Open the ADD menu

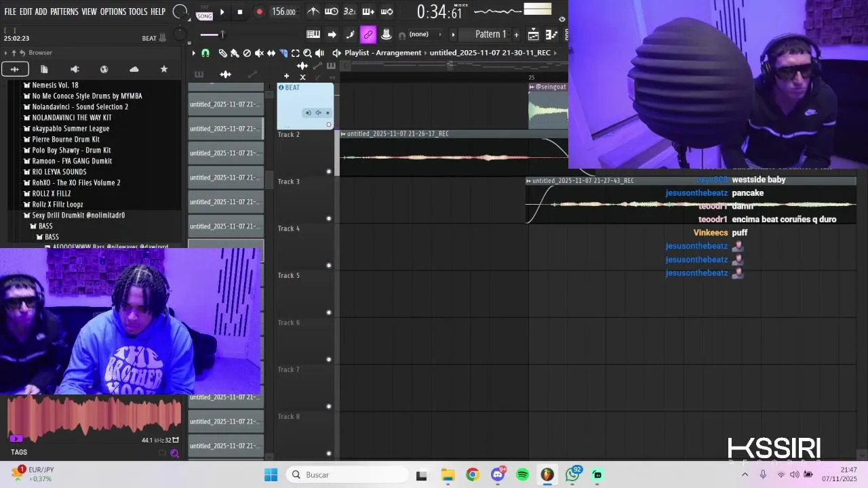point(41,12)
